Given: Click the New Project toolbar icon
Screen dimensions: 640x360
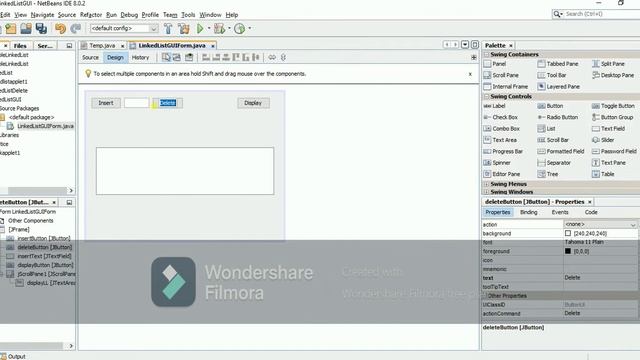Looking at the screenshot, I should click(x=11, y=28).
